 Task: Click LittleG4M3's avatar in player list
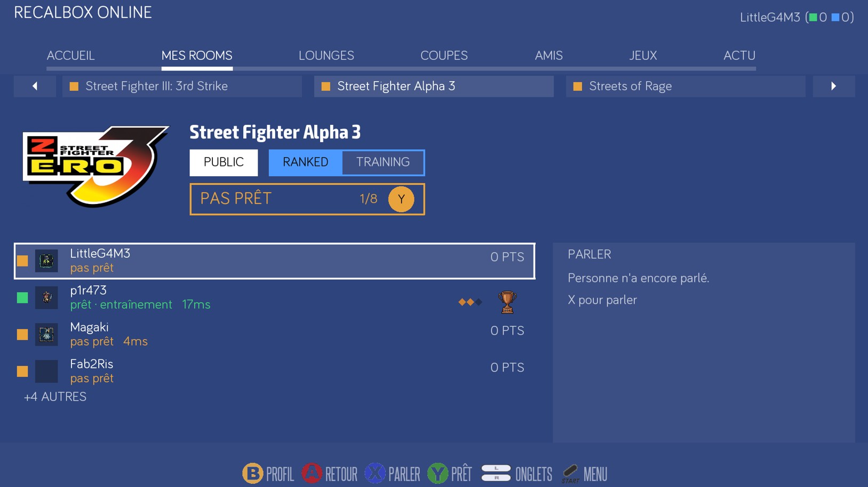click(46, 261)
